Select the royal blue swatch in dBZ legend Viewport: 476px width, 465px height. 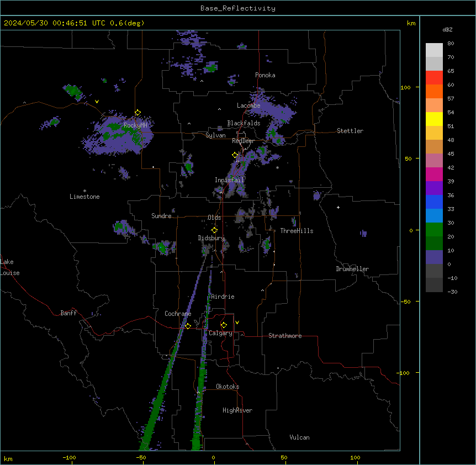pyautogui.click(x=434, y=202)
